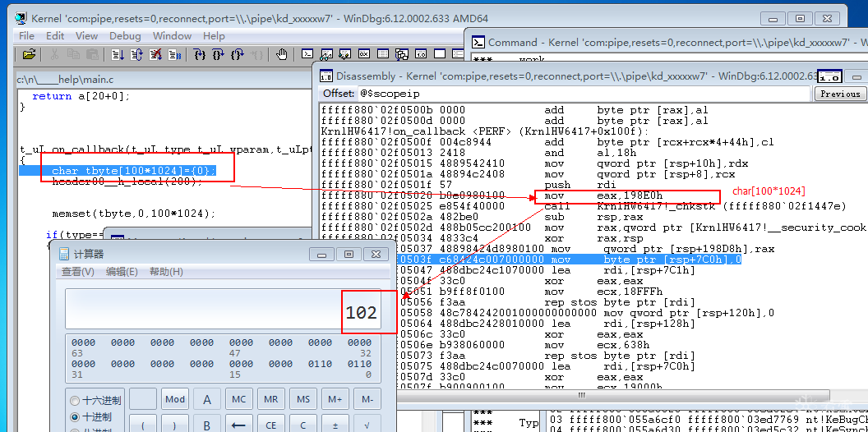Click the Disassembly Offset input field
The image size is (868, 432).
tap(584, 94)
